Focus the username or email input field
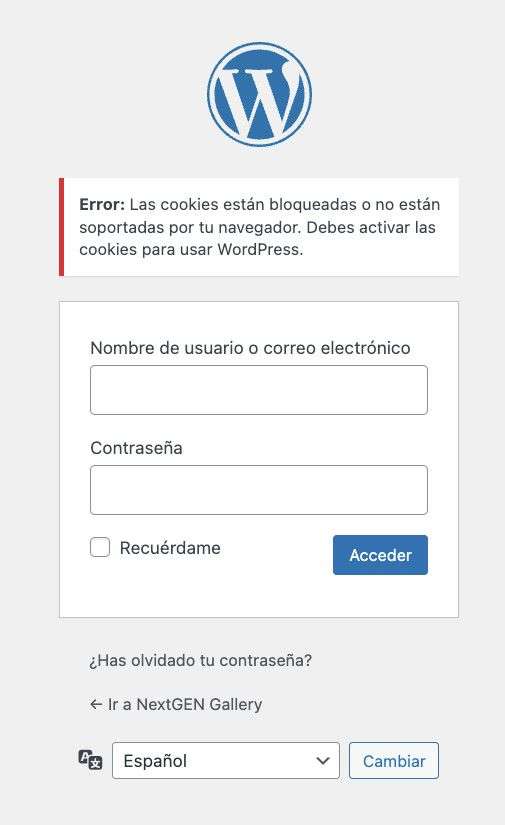The image size is (505, 825). click(259, 390)
